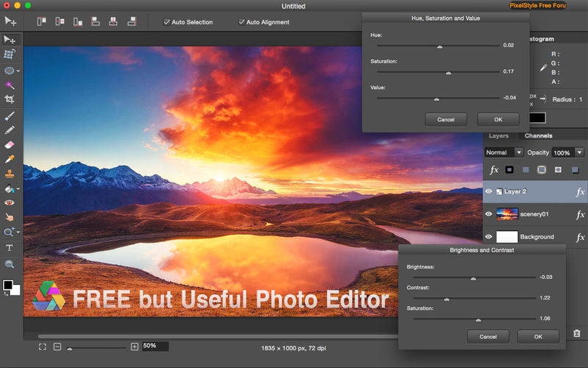Viewport: 588px width, 368px height.
Task: Toggle the Auto Alignment checkbox
Action: (241, 22)
